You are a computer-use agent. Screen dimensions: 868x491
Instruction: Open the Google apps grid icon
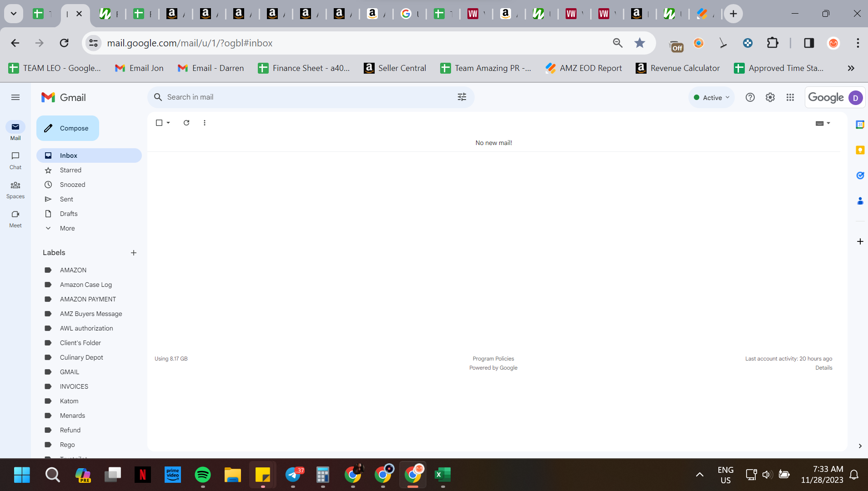pos(790,97)
